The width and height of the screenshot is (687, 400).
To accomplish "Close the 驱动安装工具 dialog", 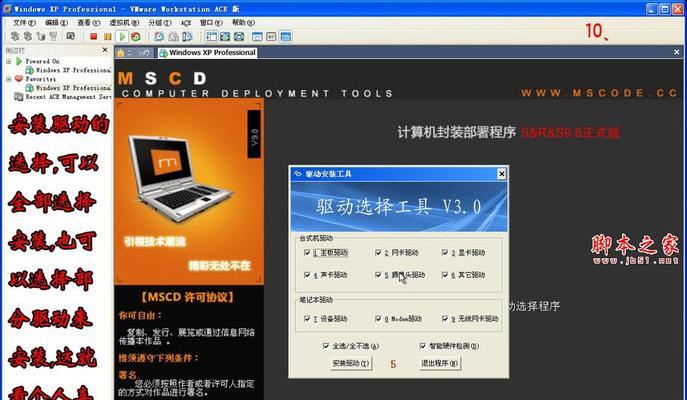I will tap(502, 174).
